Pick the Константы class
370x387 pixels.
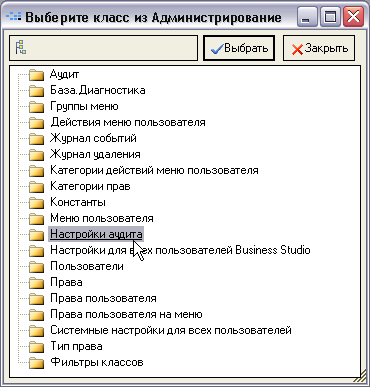78,202
